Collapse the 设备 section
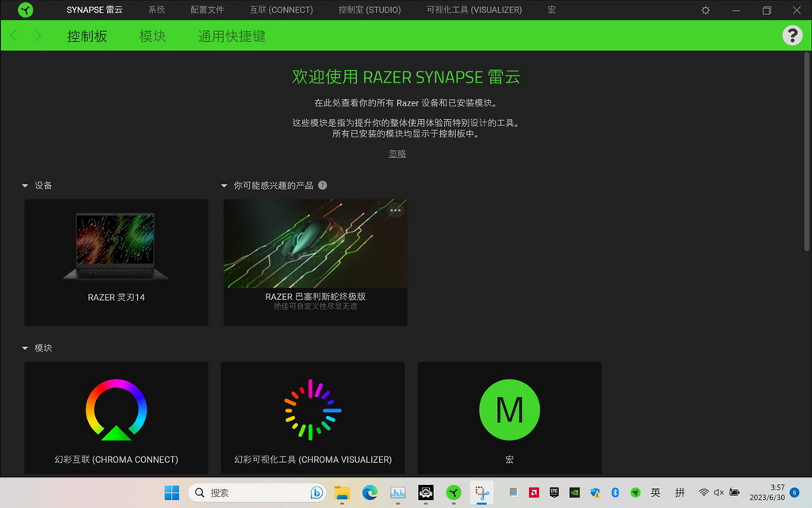The image size is (812, 508). pos(25,186)
